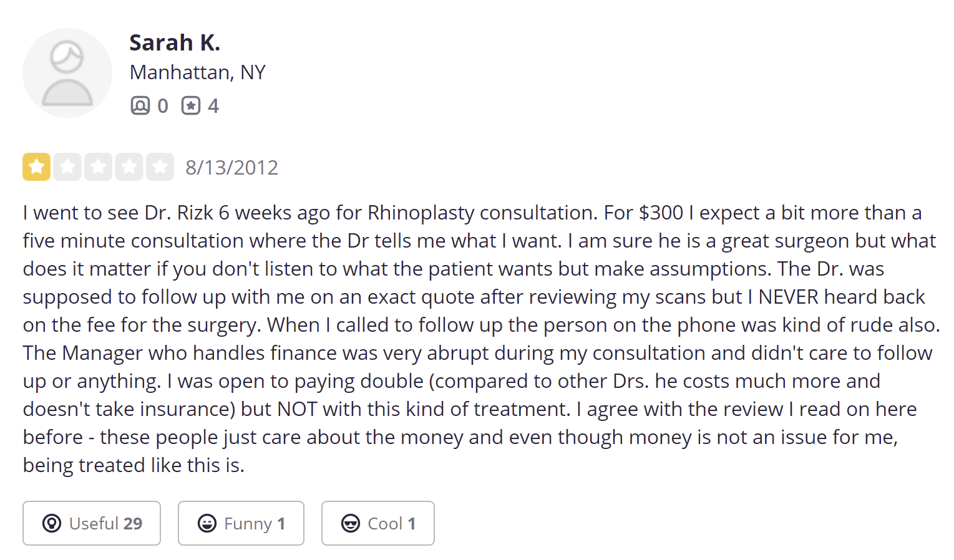Image resolution: width=954 pixels, height=560 pixels.
Task: Open Sarah K. profile name link
Action: coord(175,42)
